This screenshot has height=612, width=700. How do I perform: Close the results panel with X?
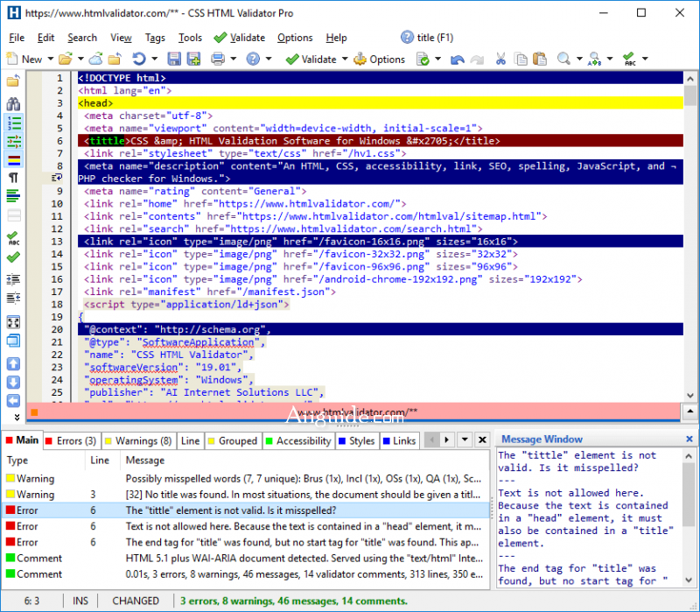(482, 440)
